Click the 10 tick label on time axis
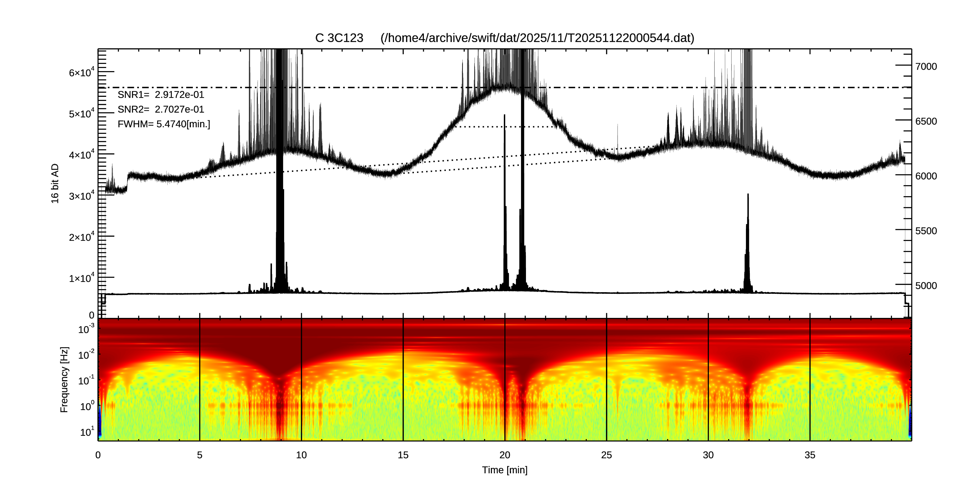 click(x=301, y=455)
